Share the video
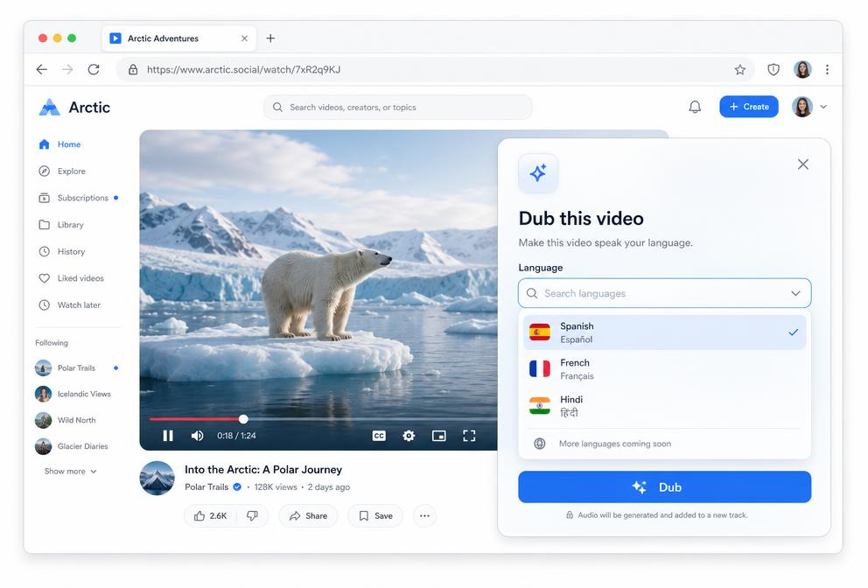The height and width of the screenshot is (588, 868). pyautogui.click(x=308, y=515)
